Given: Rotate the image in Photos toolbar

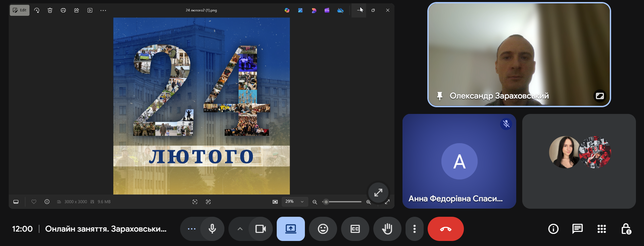Looking at the screenshot, I should point(37,10).
